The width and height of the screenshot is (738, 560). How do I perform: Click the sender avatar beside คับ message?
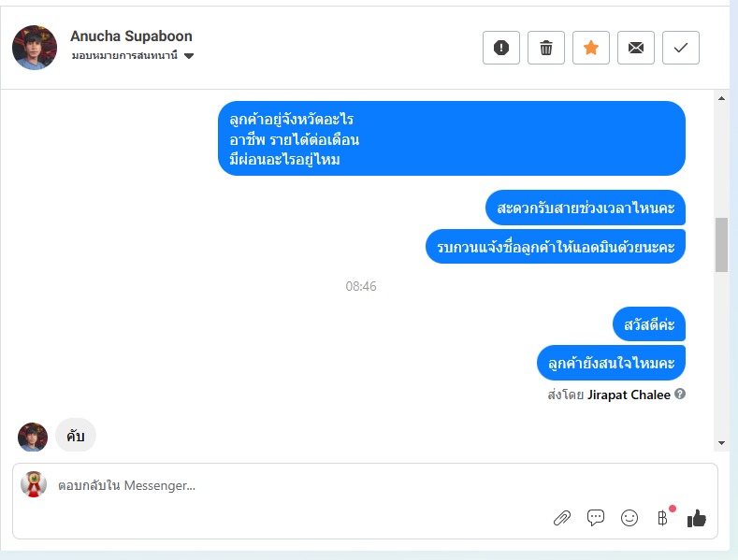tap(33, 438)
